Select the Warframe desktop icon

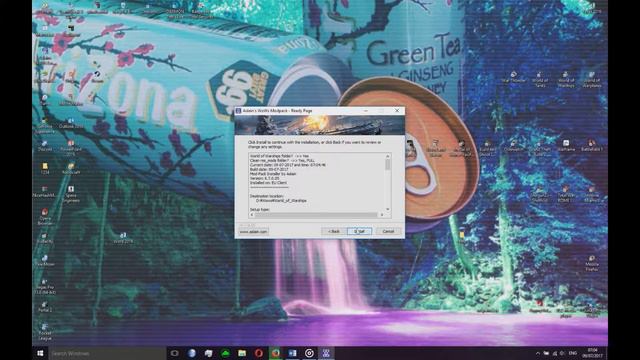tap(566, 146)
